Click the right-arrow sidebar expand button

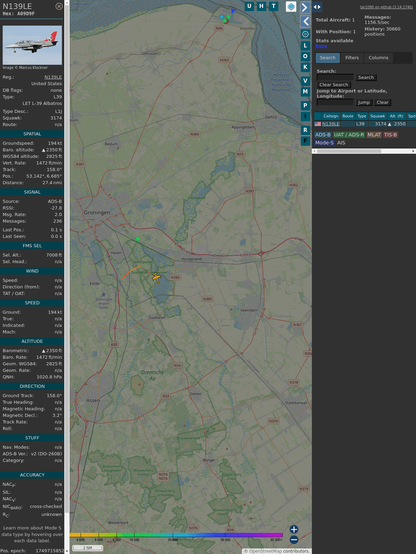click(305, 7)
